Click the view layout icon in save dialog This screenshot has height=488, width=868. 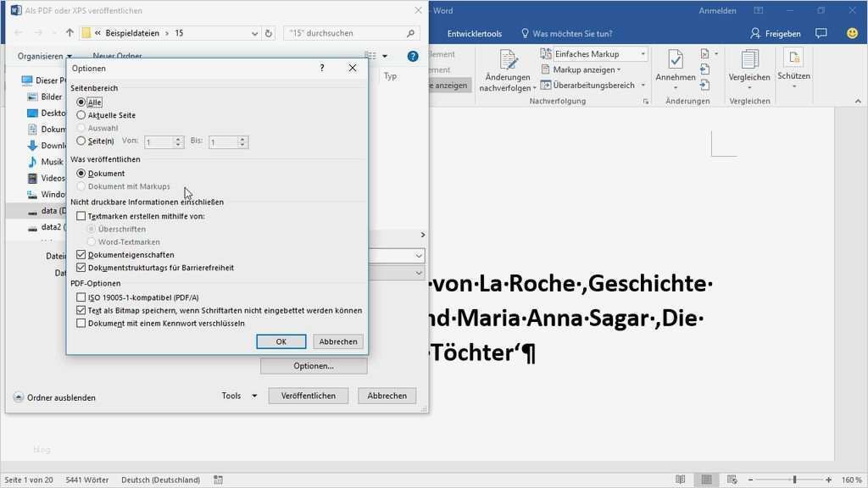pyautogui.click(x=370, y=55)
